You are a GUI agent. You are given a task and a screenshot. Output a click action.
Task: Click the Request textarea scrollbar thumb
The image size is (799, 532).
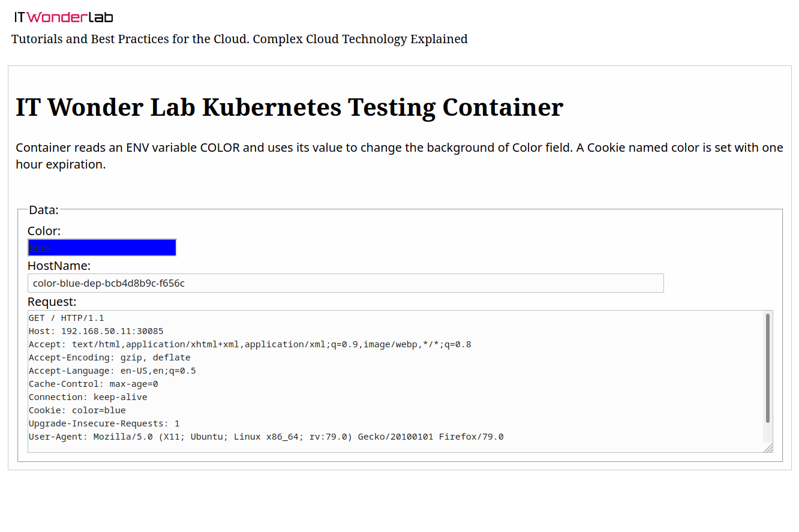point(768,368)
